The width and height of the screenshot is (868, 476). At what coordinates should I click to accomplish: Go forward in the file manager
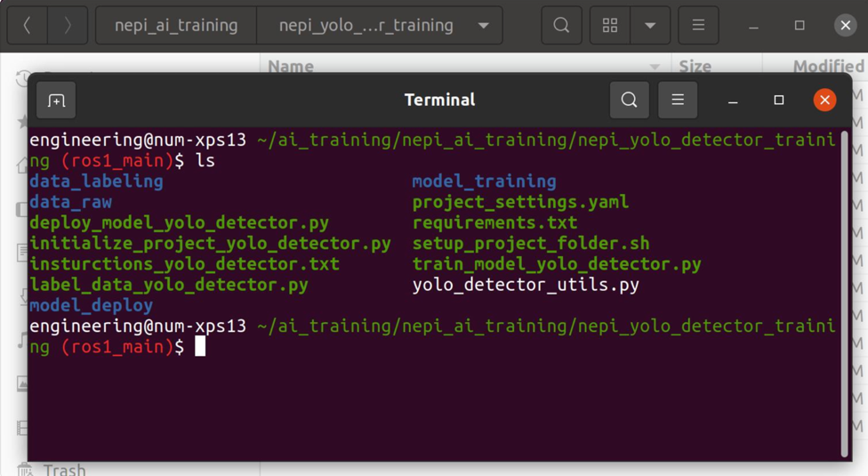click(68, 26)
